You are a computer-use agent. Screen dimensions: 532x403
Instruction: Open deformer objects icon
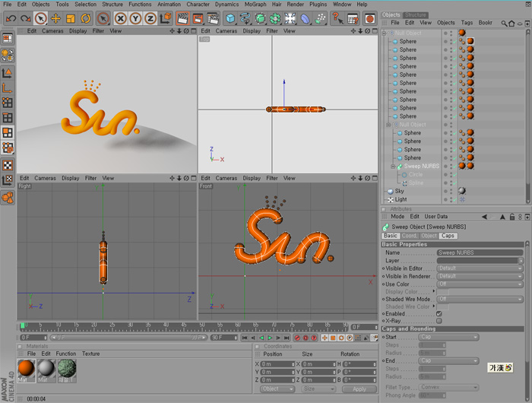point(305,18)
